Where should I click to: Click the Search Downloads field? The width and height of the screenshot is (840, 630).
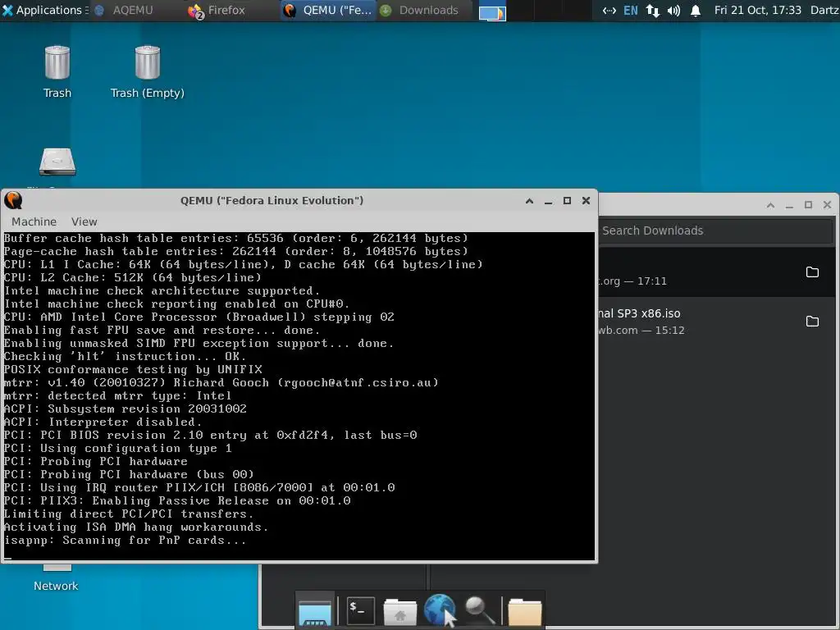click(714, 231)
